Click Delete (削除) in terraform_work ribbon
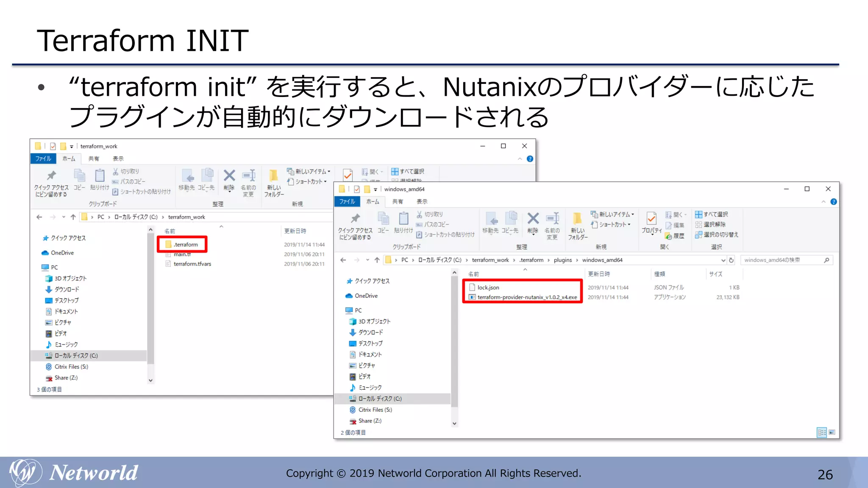This screenshot has width=868, height=488. tap(229, 180)
